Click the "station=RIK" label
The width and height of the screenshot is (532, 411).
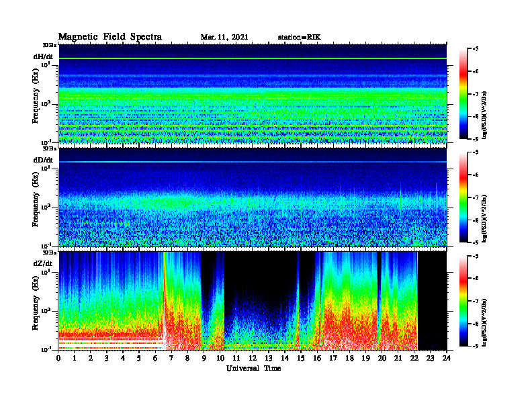click(x=299, y=38)
